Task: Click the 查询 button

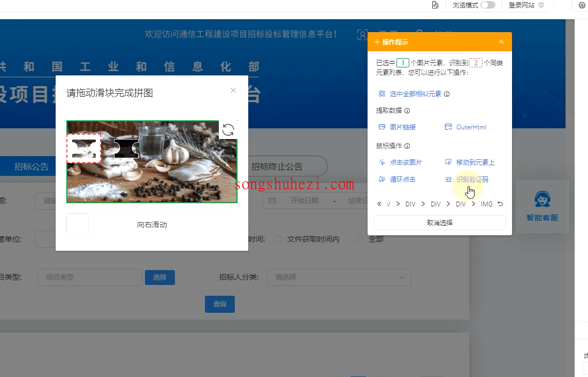Action: (x=220, y=304)
